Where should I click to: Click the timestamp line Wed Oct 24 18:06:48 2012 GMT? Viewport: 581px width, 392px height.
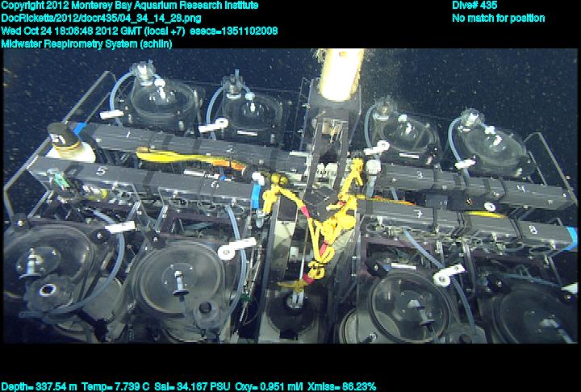[x=72, y=31]
